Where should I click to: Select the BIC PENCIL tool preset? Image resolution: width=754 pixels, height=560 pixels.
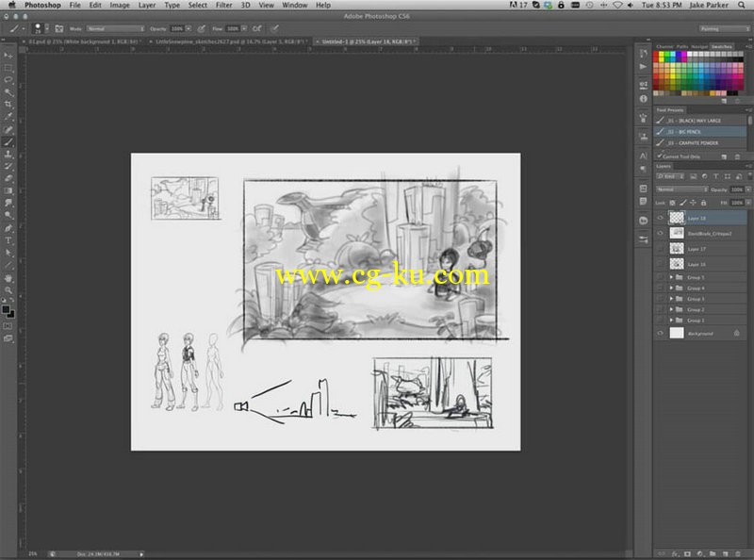701,131
